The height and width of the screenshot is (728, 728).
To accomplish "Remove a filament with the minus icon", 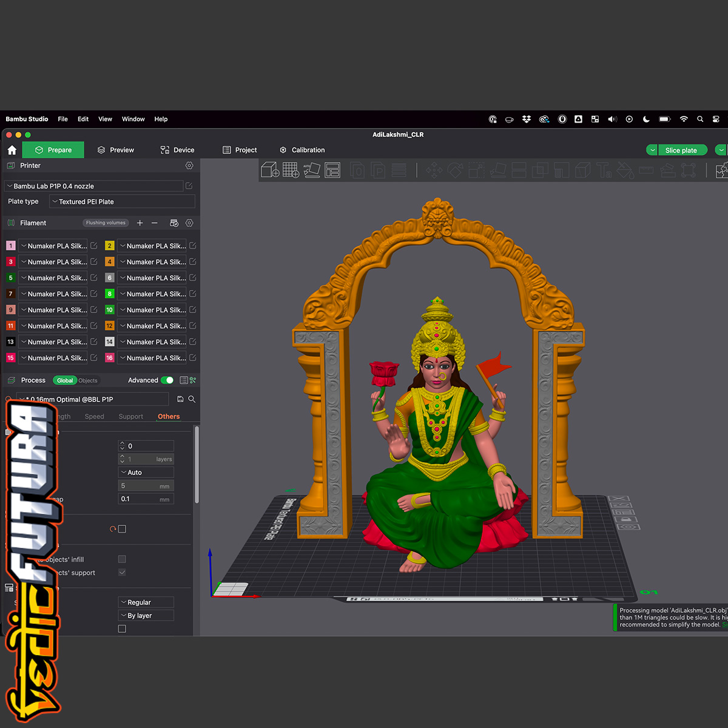I will [155, 223].
